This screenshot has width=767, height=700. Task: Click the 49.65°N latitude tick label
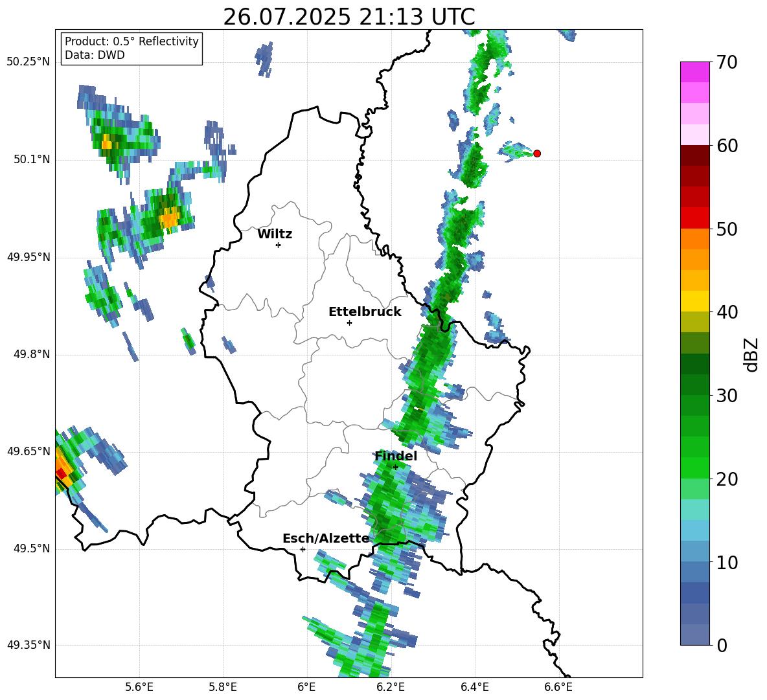point(29,451)
